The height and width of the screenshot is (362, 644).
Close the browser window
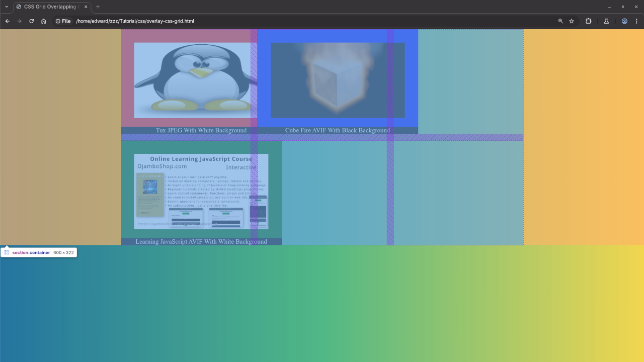click(636, 7)
